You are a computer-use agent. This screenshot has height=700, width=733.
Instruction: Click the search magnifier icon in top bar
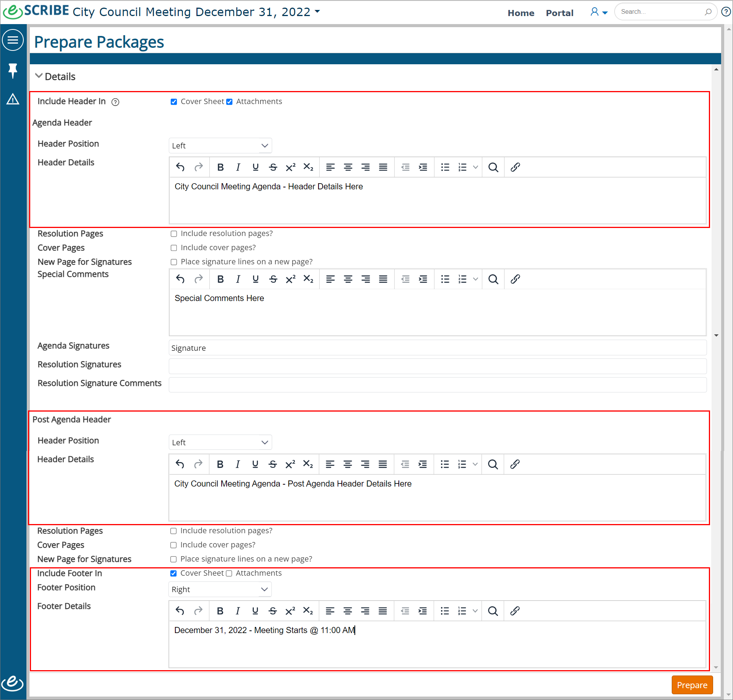coord(708,12)
